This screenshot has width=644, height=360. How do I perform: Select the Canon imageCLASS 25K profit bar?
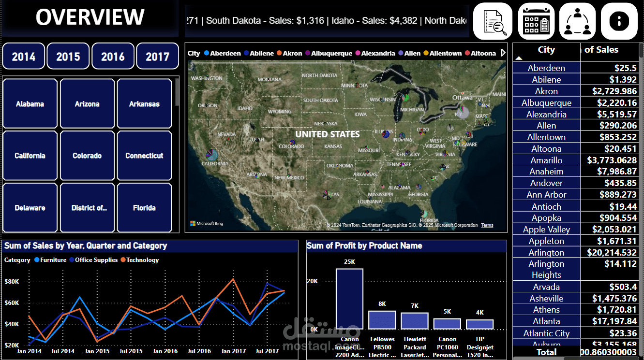[349, 299]
